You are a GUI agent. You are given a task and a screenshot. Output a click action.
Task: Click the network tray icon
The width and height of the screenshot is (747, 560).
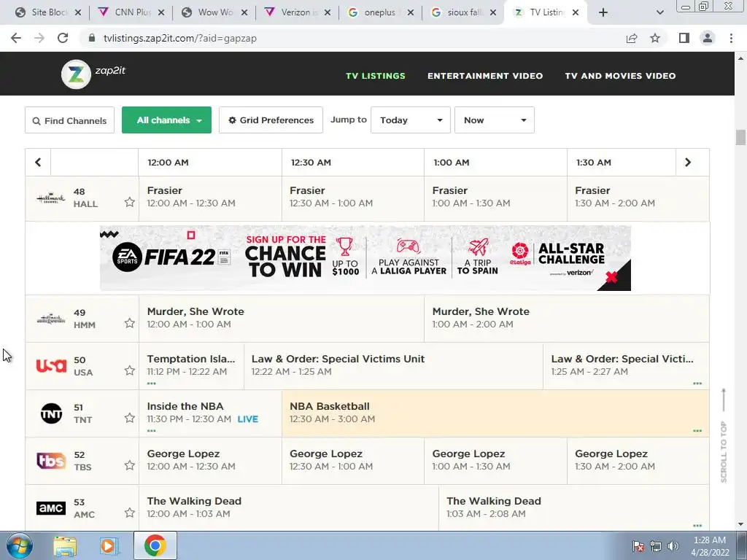(656, 546)
